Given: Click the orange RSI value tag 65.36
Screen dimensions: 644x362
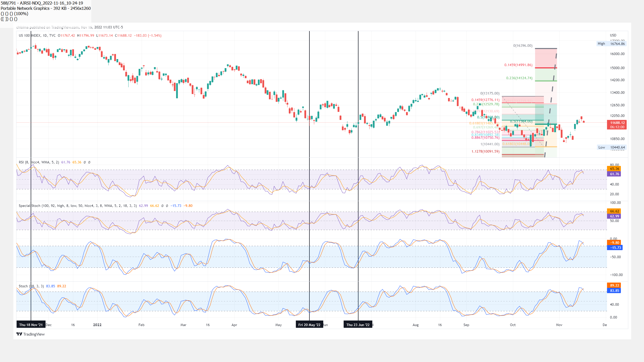Looking at the screenshot, I should coord(614,169).
